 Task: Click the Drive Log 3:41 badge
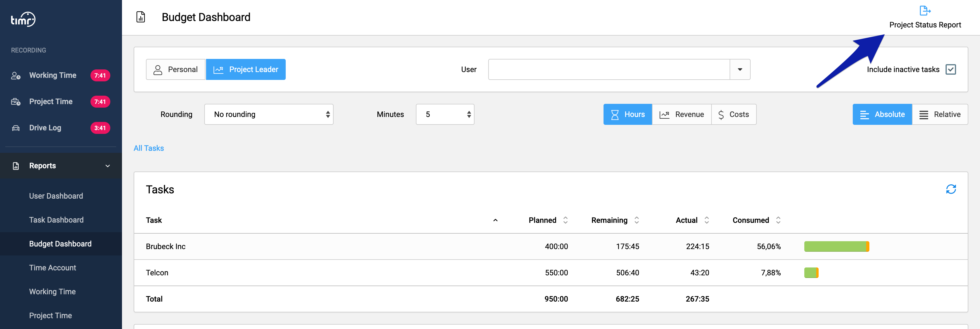100,128
